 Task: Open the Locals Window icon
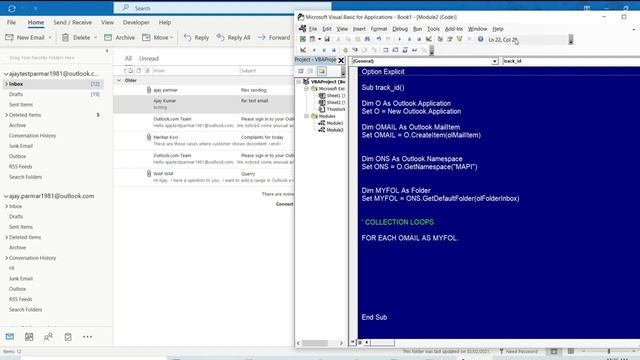pyautogui.click(x=386, y=50)
